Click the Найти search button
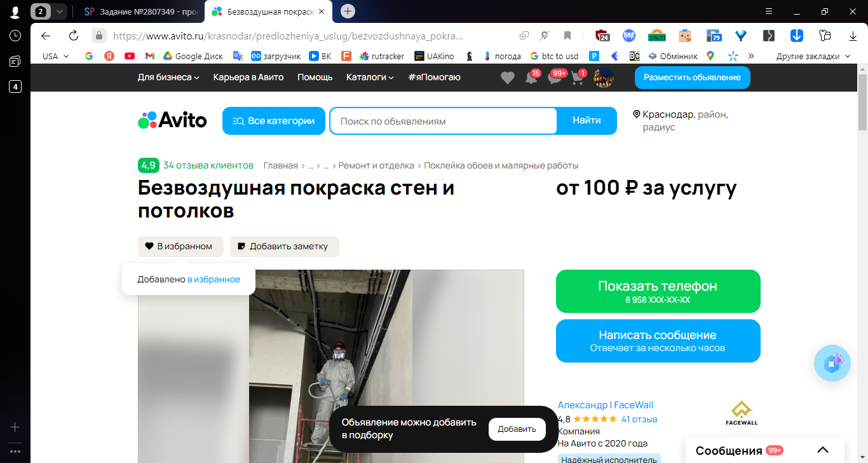This screenshot has height=463, width=868. click(x=587, y=121)
